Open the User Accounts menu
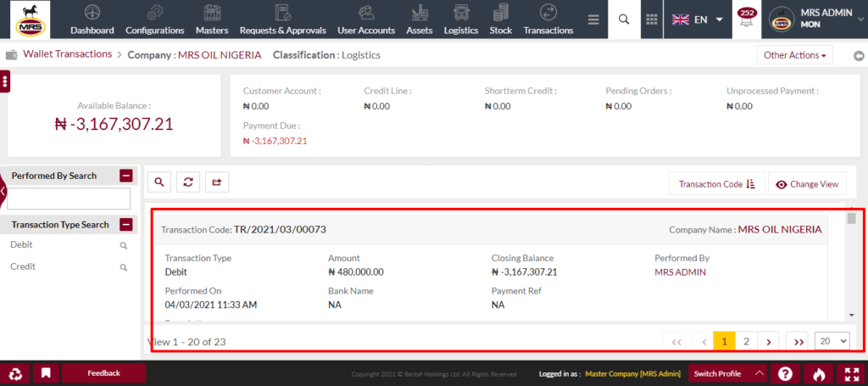The width and height of the screenshot is (868, 386). 366,20
